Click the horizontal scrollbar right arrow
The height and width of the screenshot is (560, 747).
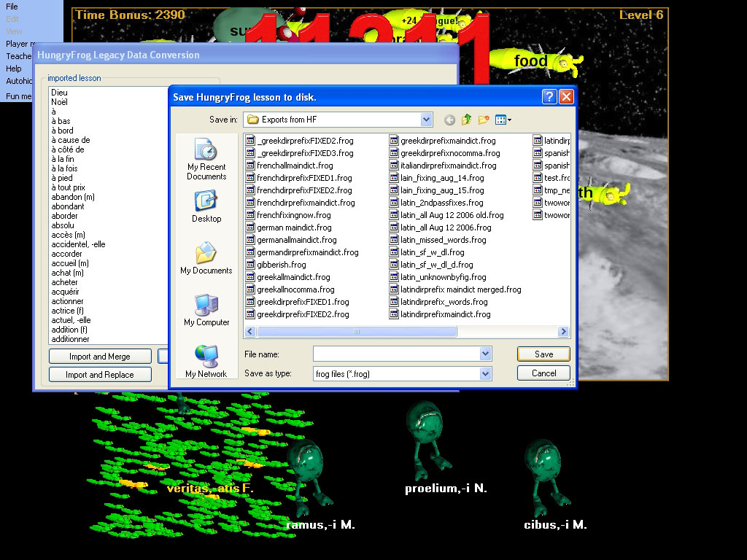pos(563,332)
